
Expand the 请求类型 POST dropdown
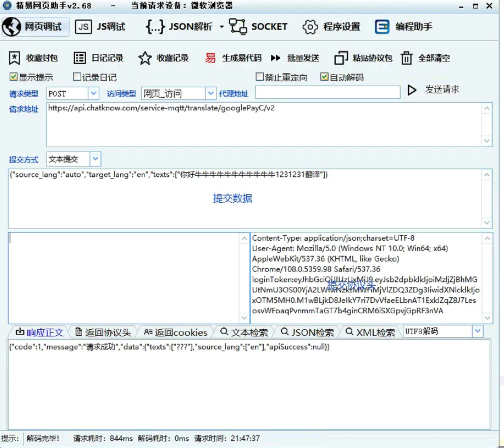[x=94, y=94]
